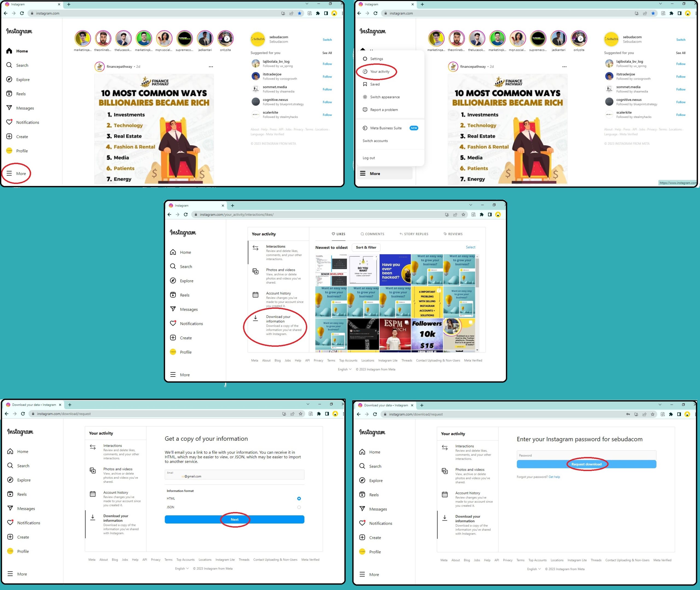Select the Likes tab in Your activity

point(338,233)
